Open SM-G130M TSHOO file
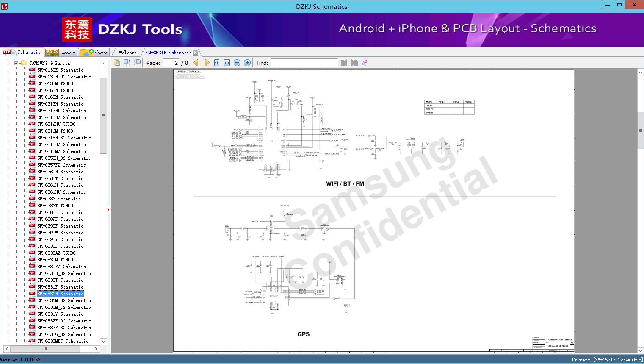 click(x=55, y=83)
